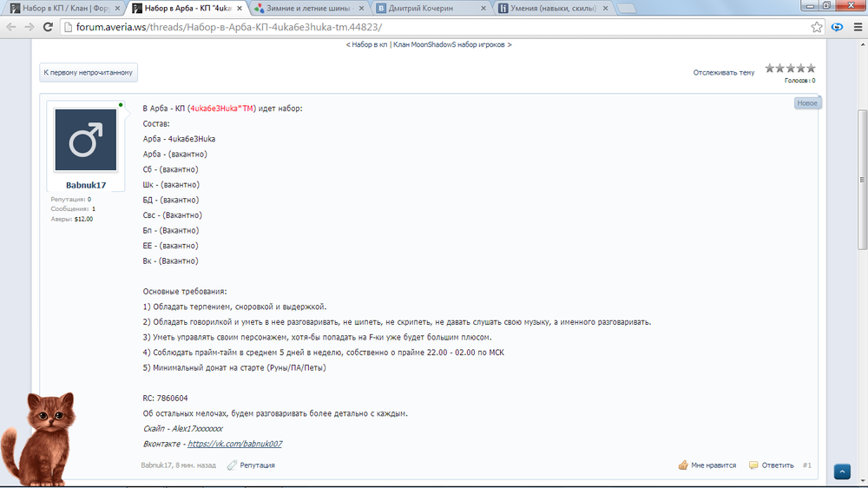
Task: Like the post with Мне нравится
Action: 707,465
